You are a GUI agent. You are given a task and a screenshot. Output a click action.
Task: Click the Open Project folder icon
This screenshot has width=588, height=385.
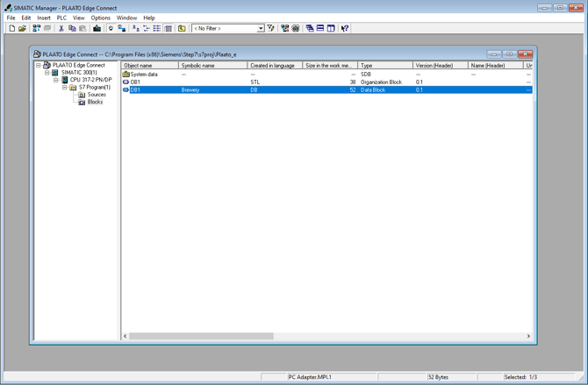[22, 29]
